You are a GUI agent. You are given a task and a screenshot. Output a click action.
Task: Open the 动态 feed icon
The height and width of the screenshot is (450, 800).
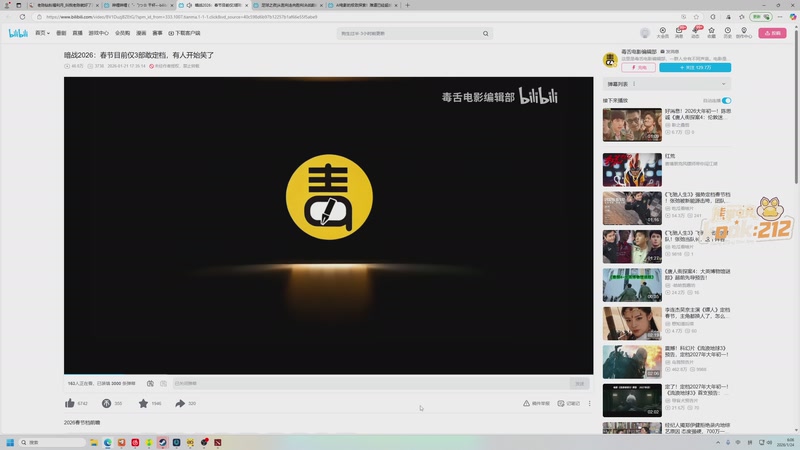pos(695,33)
